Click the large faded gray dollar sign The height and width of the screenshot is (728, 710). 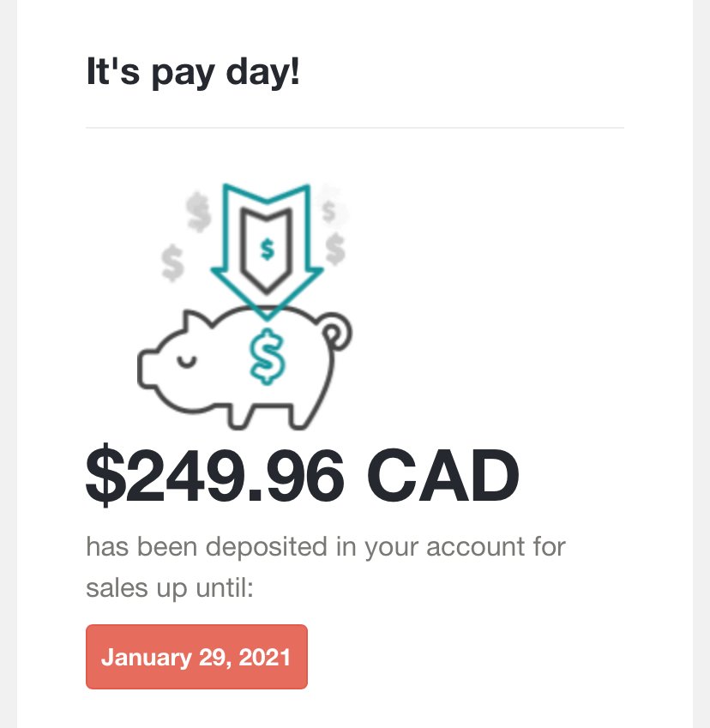click(199, 212)
